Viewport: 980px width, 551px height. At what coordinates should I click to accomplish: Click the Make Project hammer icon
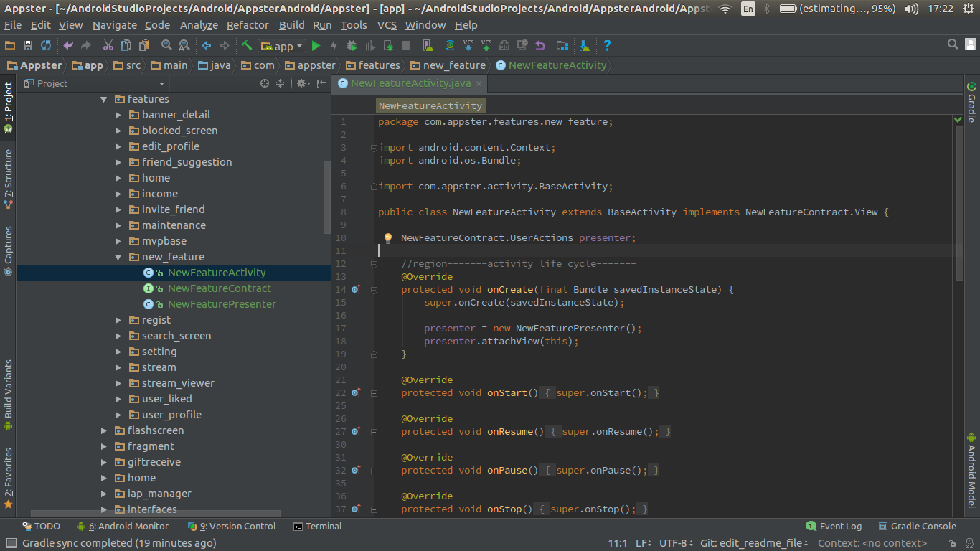[247, 46]
